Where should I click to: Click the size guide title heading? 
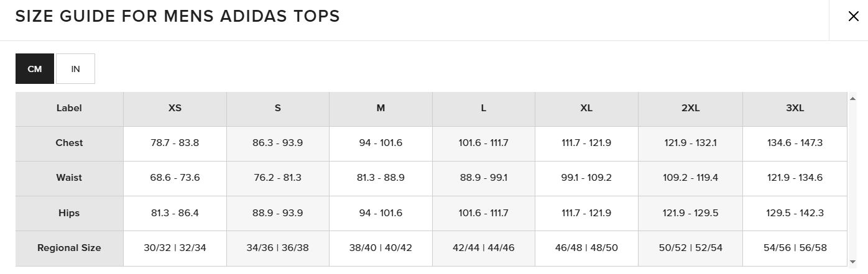(x=177, y=17)
